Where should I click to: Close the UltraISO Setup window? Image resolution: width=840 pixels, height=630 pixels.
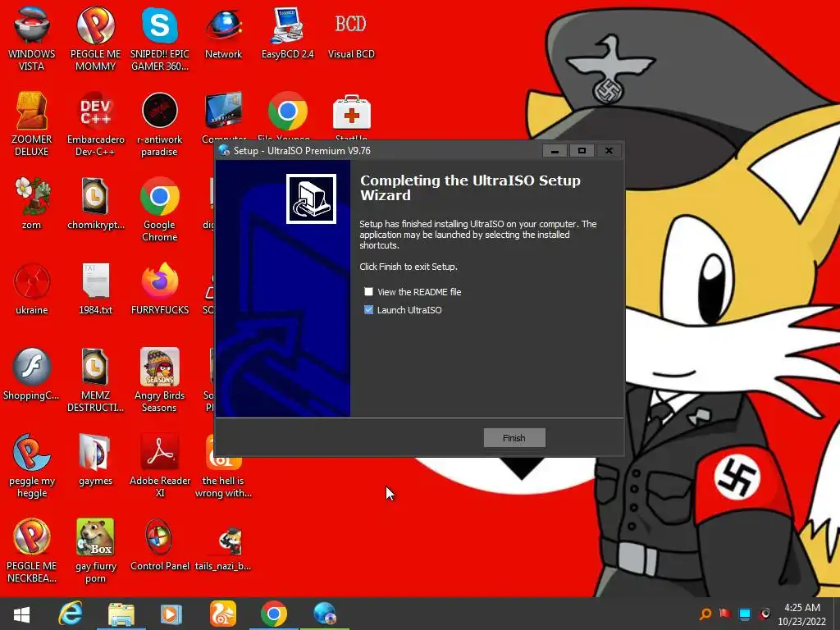[609, 151]
